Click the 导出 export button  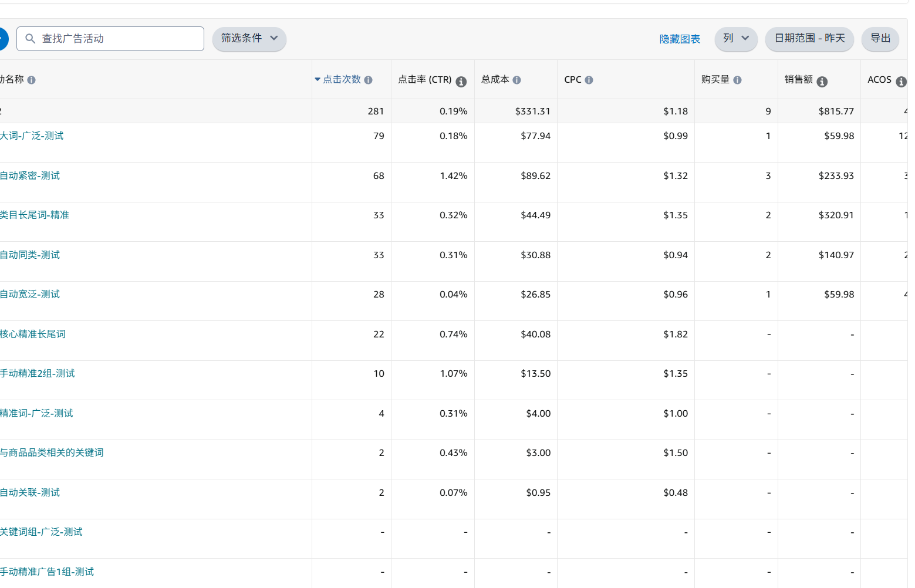click(880, 39)
